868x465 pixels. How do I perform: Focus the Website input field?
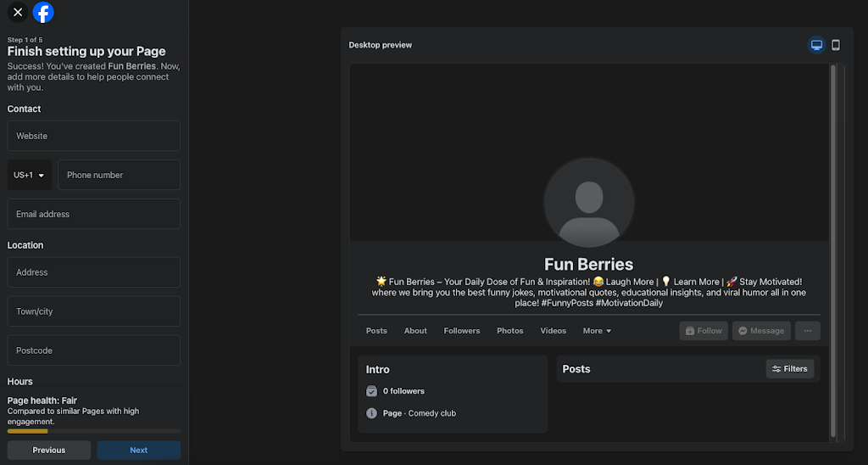coord(93,136)
